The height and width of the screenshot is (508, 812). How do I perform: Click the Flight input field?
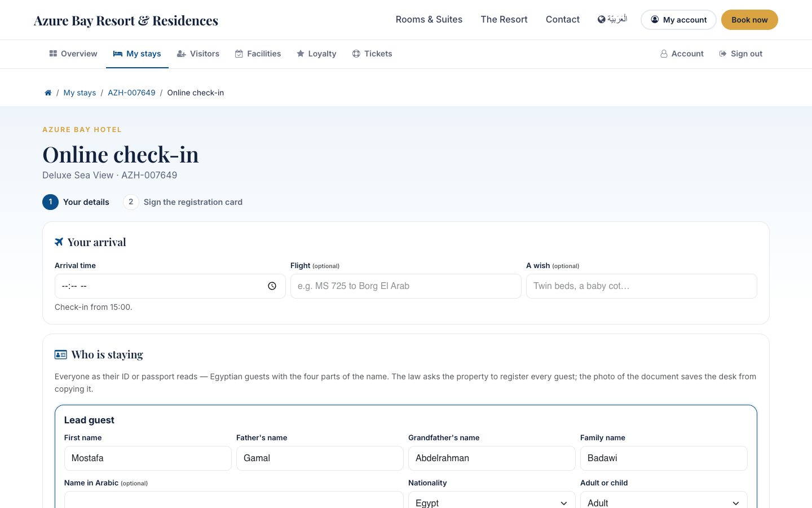click(406, 286)
